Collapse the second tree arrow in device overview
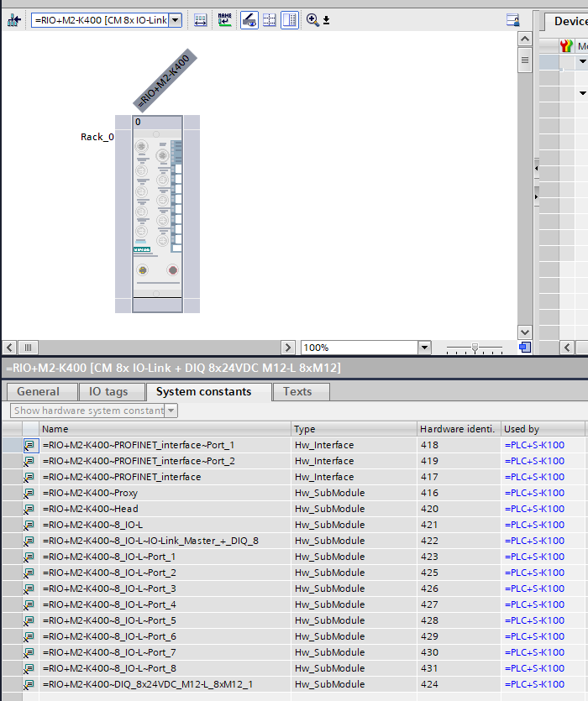 coord(583,93)
